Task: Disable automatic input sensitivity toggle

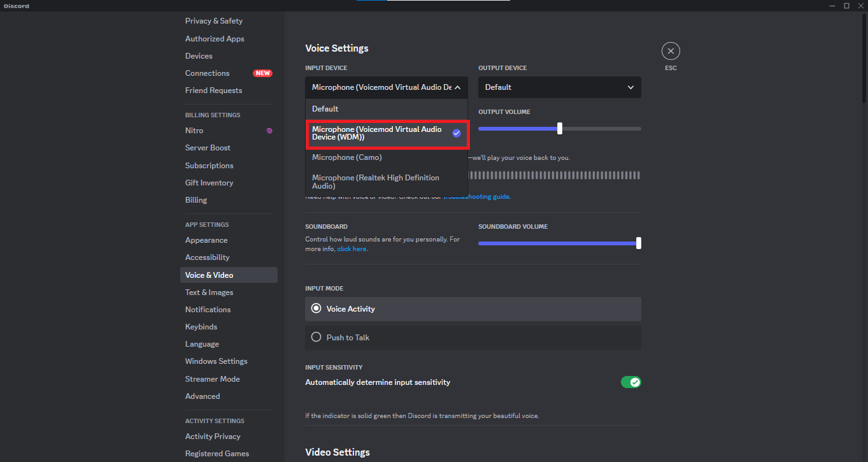Action: (630, 382)
